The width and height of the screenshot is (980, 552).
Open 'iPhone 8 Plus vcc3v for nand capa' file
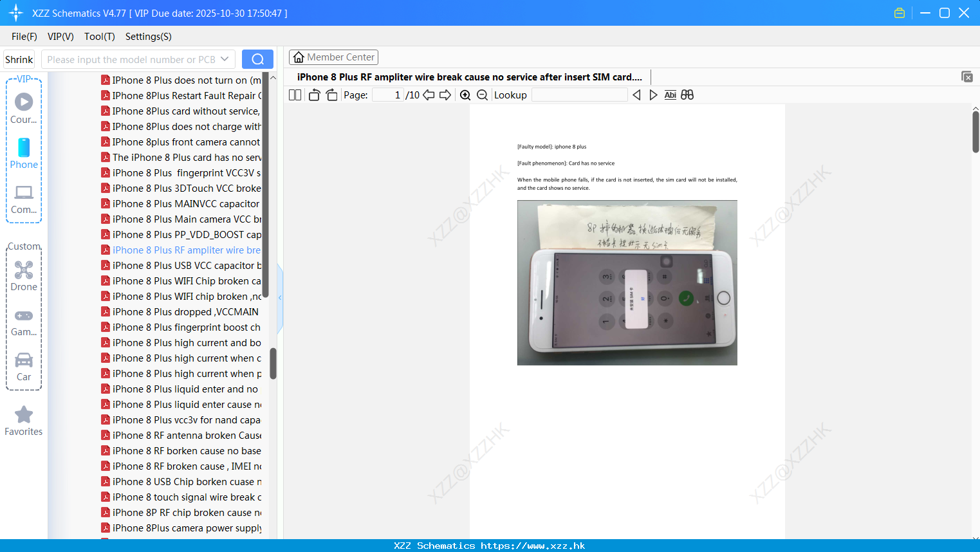[x=181, y=420]
